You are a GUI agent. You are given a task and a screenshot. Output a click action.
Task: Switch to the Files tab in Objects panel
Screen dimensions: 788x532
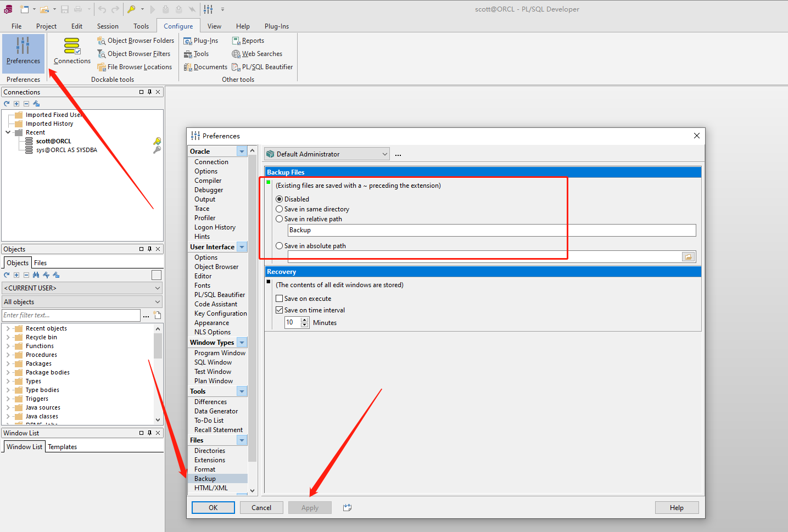[41, 263]
